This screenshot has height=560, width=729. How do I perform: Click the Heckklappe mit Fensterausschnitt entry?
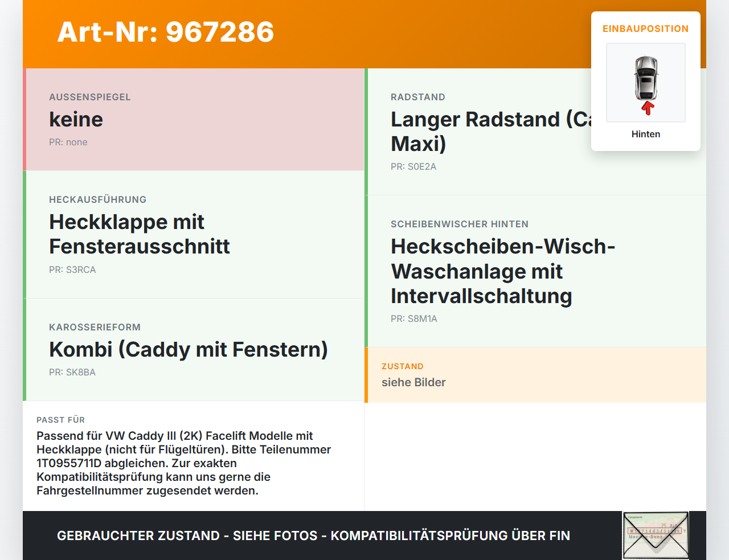click(140, 234)
